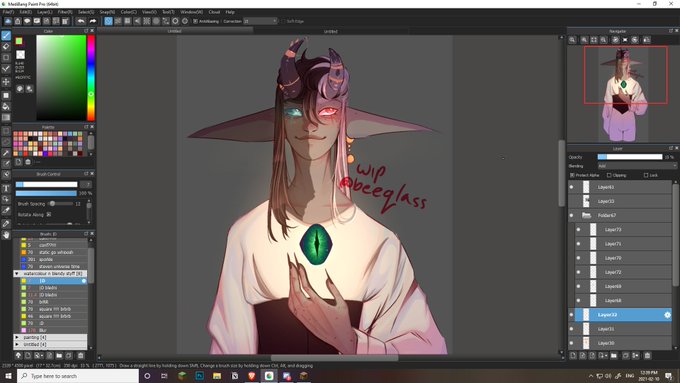Viewport: 680px width, 383px height.
Task: Select the Fill rectangle tool
Action: pyautogui.click(x=6, y=95)
